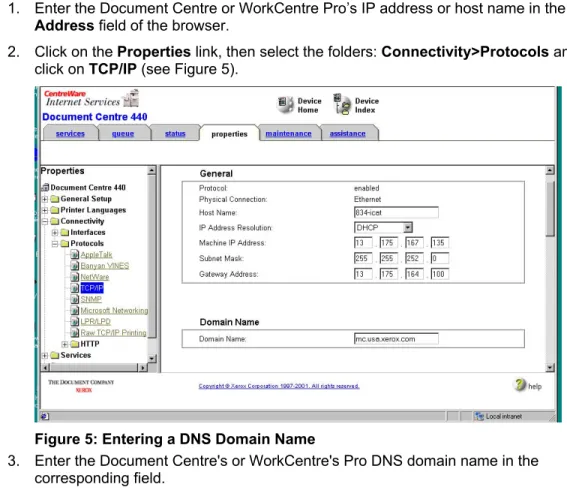The image size is (567, 496).
Task: Click the Connectivity folder icon
Action: pyautogui.click(x=55, y=221)
